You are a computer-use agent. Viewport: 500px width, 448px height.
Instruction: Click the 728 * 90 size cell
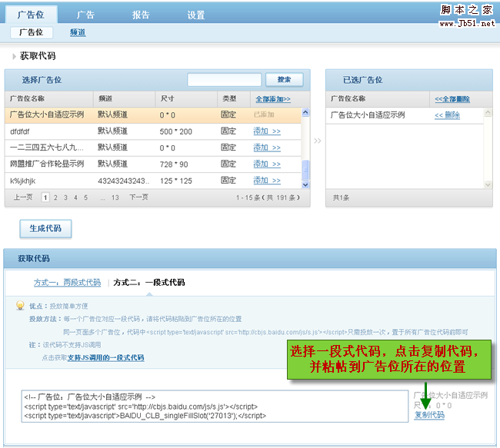coord(174,164)
